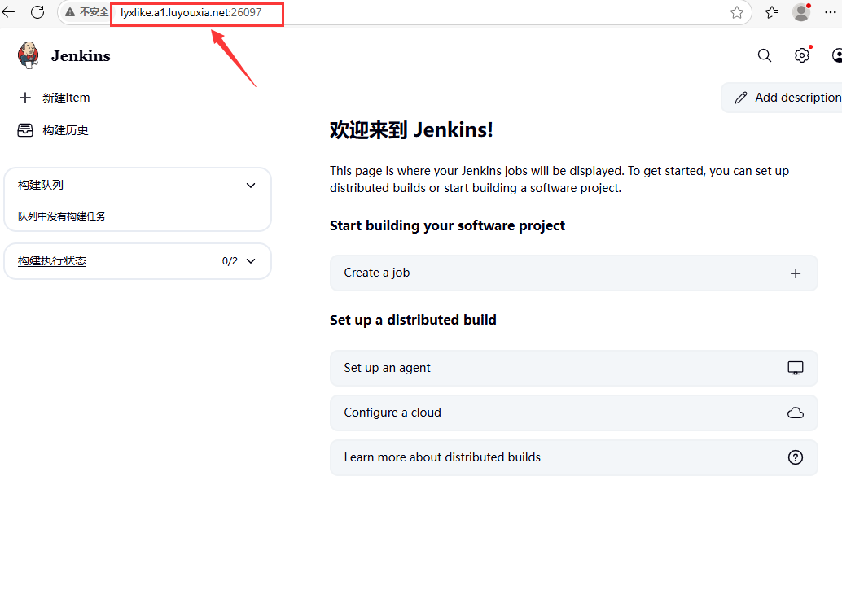
Task: Click the pencil icon in Add description
Action: (741, 98)
